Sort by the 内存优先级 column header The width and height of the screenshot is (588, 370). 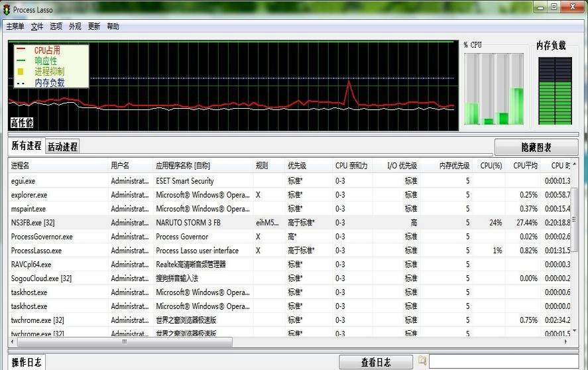click(446, 166)
